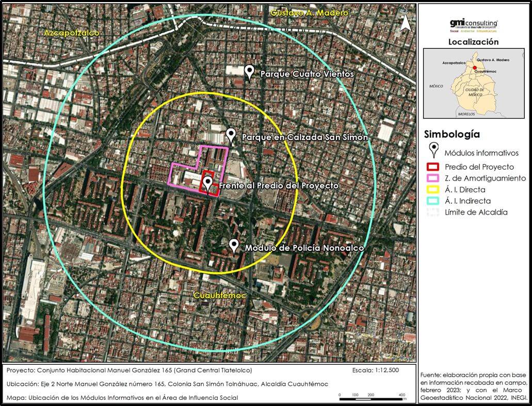Click the yellow Á. I. Directa legend swatch

[x=434, y=190]
